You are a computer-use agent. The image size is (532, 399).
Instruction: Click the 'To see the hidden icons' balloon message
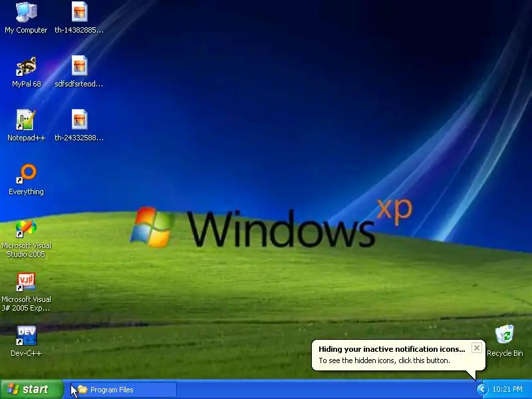(x=384, y=360)
